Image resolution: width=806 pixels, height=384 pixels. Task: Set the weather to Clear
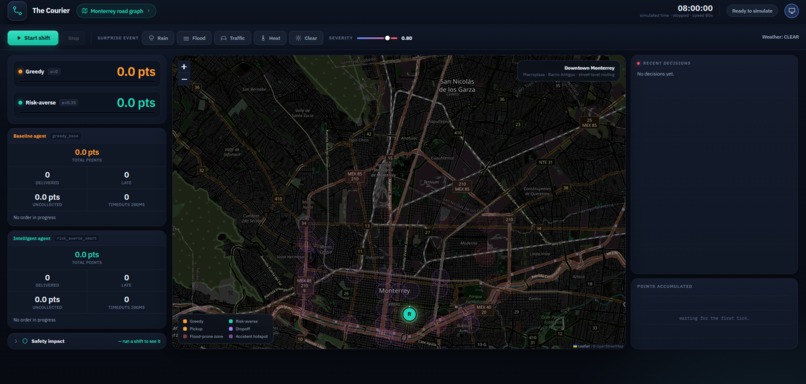pyautogui.click(x=306, y=38)
